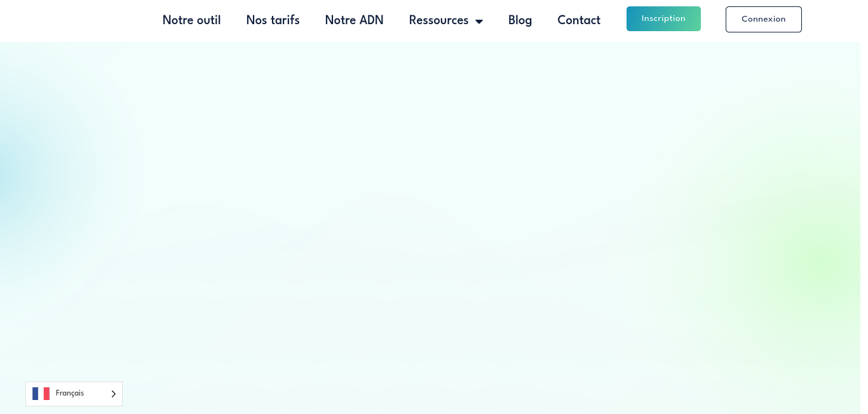Open Notre outil from the header menu
Viewport: 868px width, 414px height.
click(x=191, y=20)
